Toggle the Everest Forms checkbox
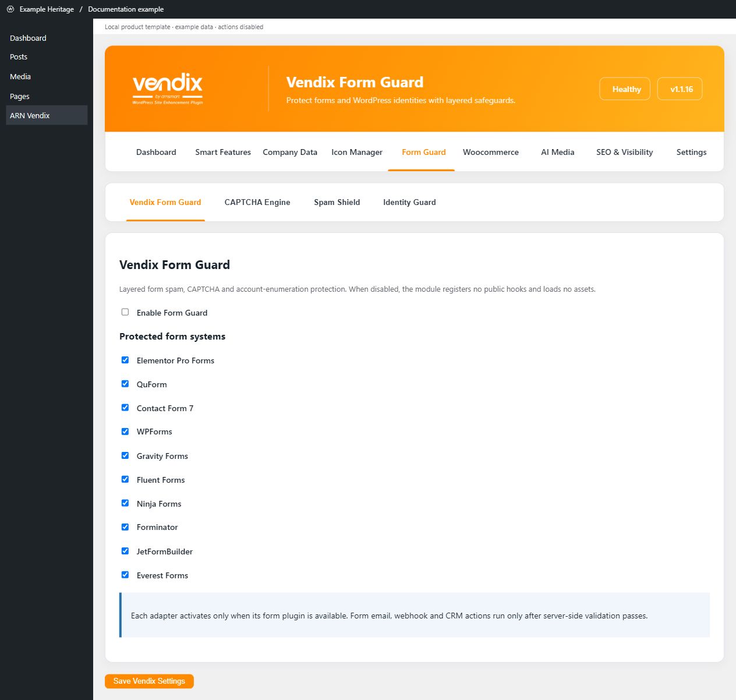Image resolution: width=736 pixels, height=700 pixels. point(125,575)
